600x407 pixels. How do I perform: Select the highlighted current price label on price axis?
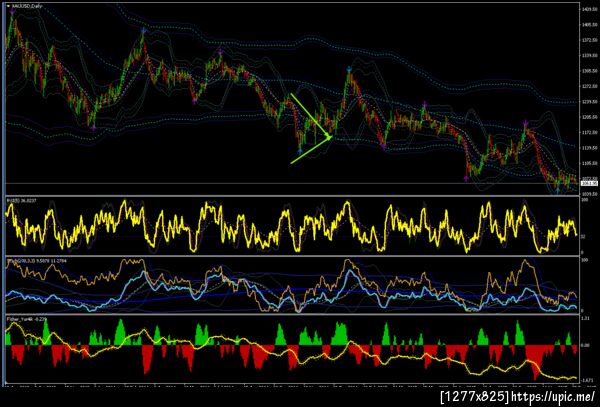589,184
